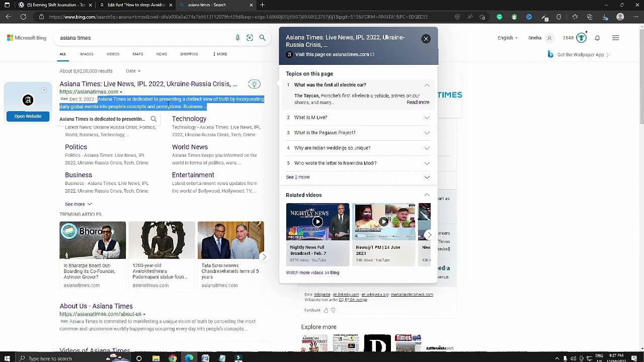Screen dimensions: 644x362
Task: Expand Why are Indian weddings so unique
Action: click(427, 148)
